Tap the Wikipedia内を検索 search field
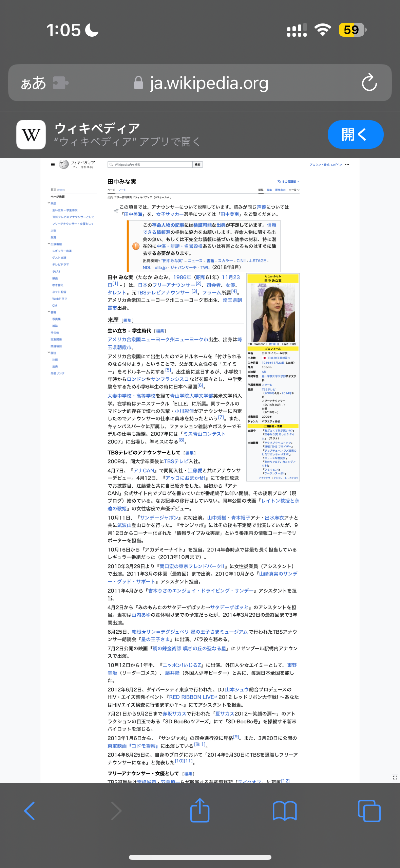The width and height of the screenshot is (400, 868). pyautogui.click(x=150, y=164)
